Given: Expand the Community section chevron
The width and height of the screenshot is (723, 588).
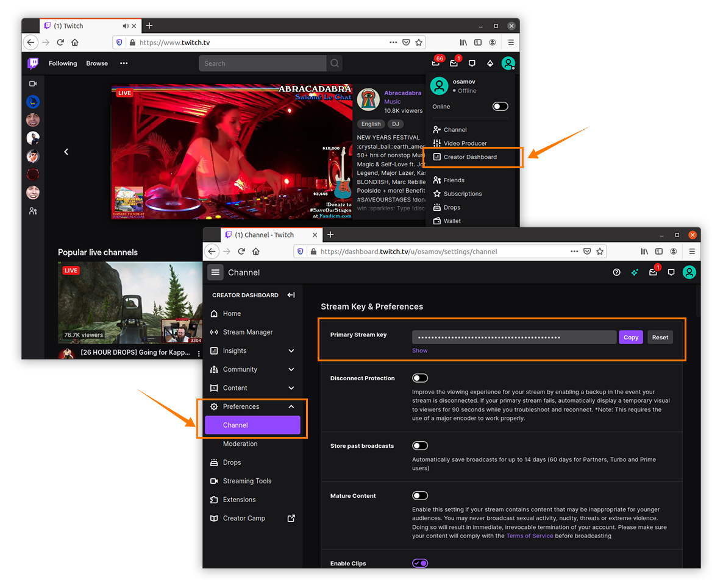Looking at the screenshot, I should [291, 370].
